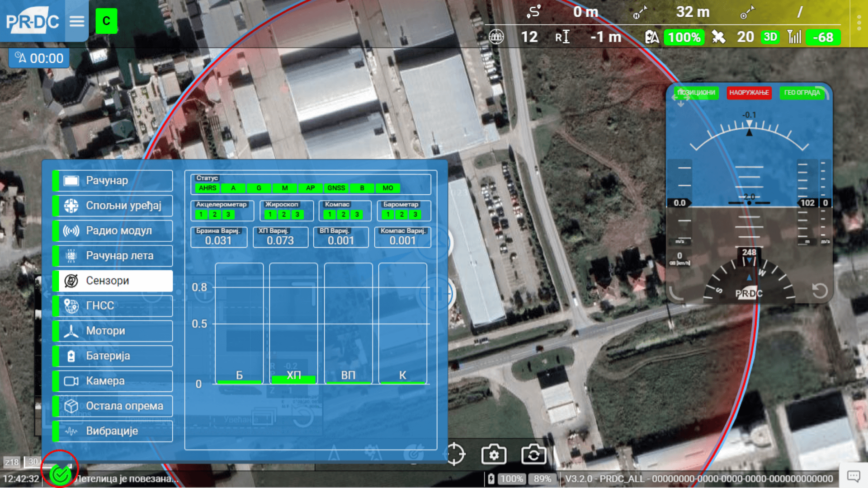Open the Спољни уређај tab
The height and width of the screenshot is (488, 868).
coord(113,206)
